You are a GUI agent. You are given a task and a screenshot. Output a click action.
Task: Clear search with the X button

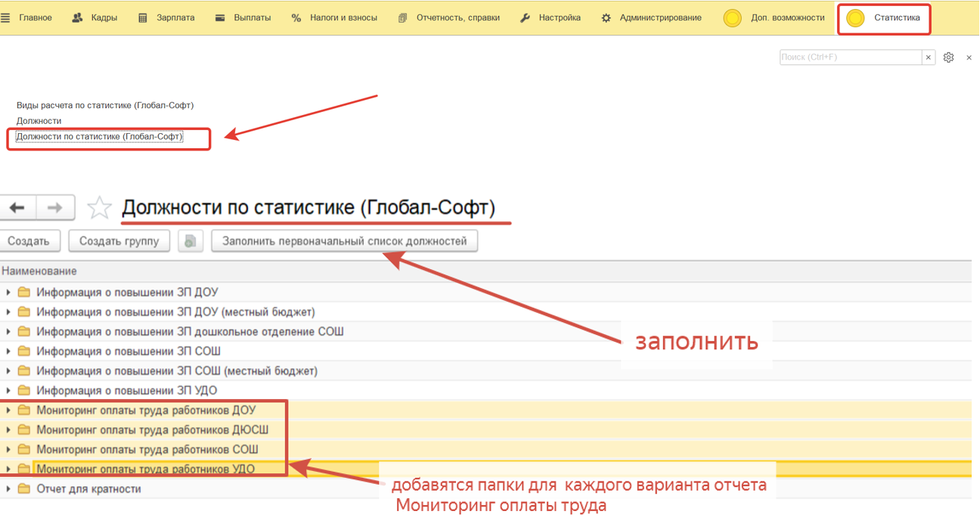929,57
